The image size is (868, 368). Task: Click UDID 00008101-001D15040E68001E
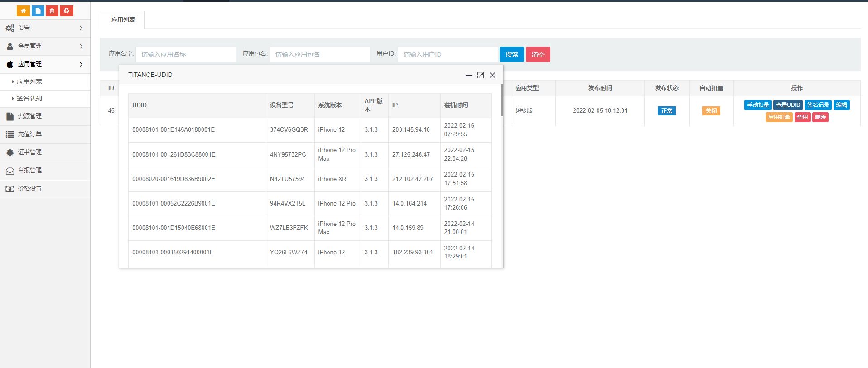pos(174,228)
